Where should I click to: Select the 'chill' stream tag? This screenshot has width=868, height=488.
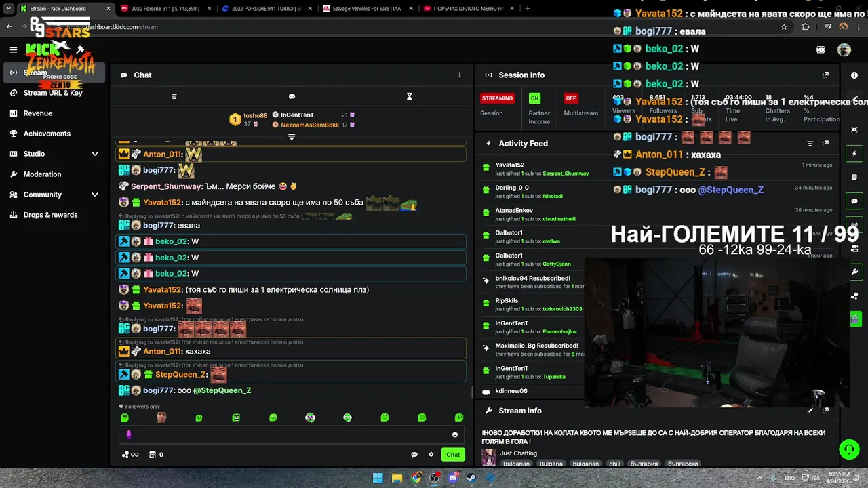pos(614,464)
